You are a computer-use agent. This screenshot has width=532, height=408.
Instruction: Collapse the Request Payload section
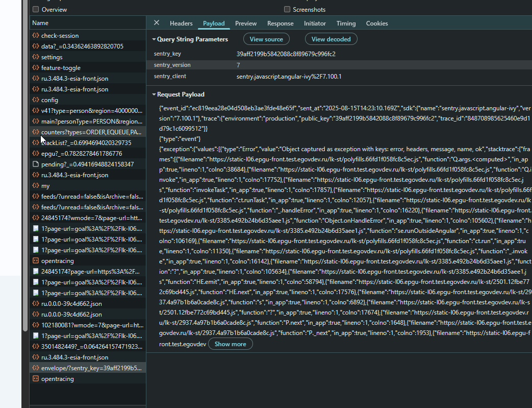coord(154,94)
